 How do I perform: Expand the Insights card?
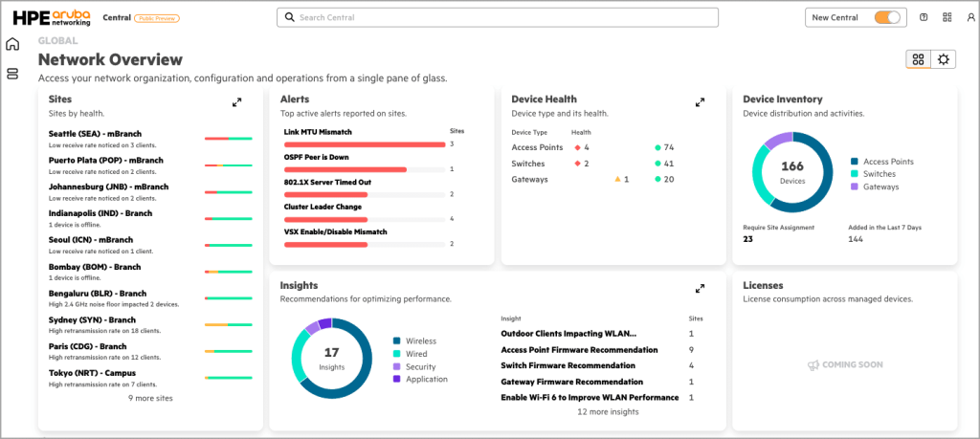[700, 288]
